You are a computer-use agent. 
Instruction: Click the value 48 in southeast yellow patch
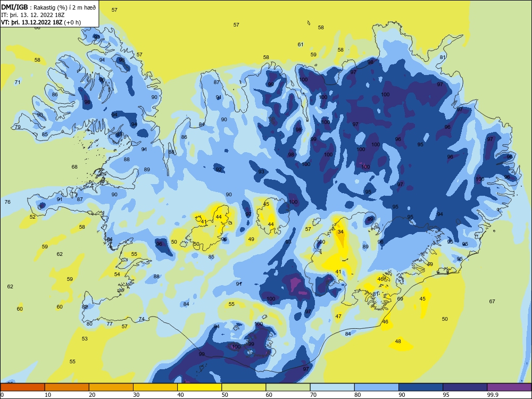tap(398, 342)
